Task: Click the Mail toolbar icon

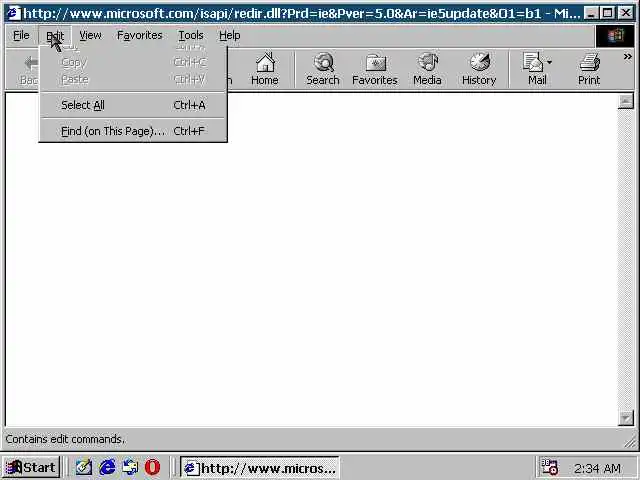Action: click(533, 69)
